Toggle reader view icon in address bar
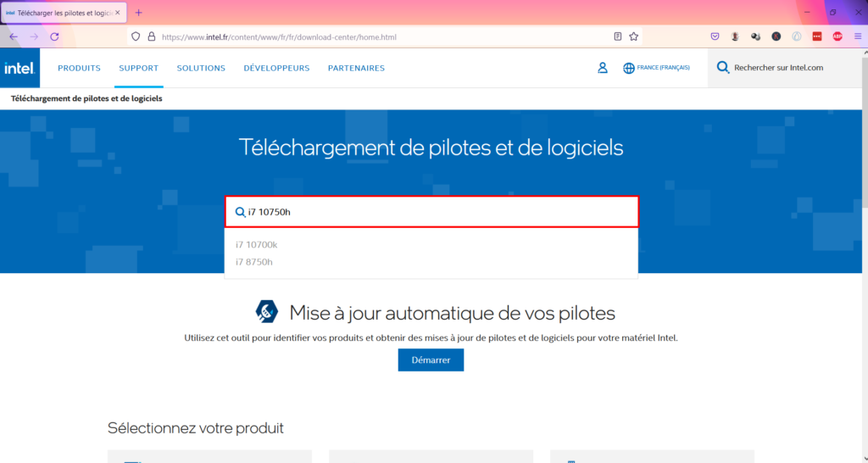This screenshot has width=868, height=463. pyautogui.click(x=618, y=36)
